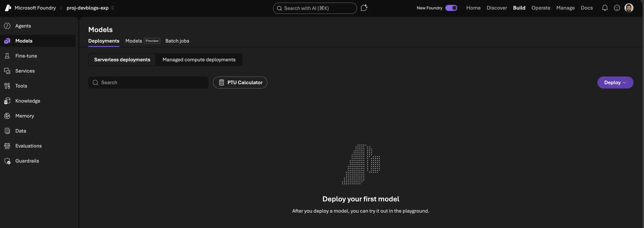Open the Agents icon in sidebar
Screen dimensions: 644x228
7,26
